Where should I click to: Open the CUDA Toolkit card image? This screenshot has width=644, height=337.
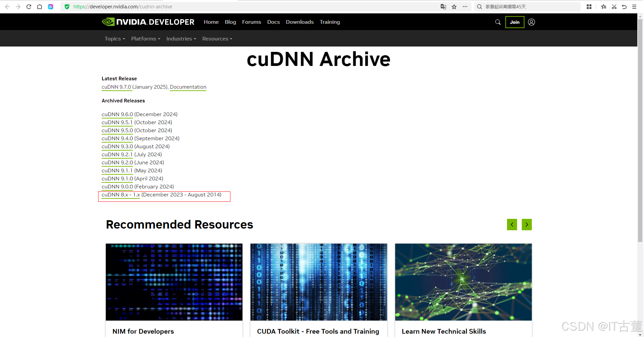[319, 282]
